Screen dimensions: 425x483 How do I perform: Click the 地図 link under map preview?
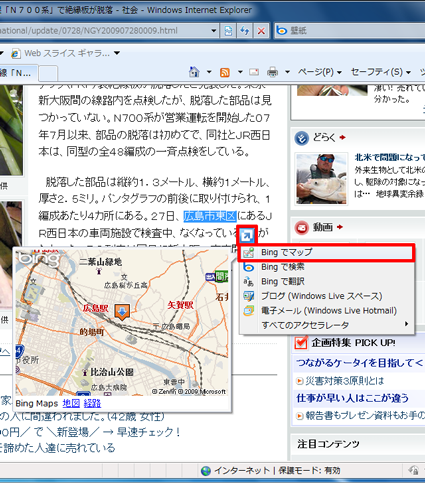click(x=71, y=403)
